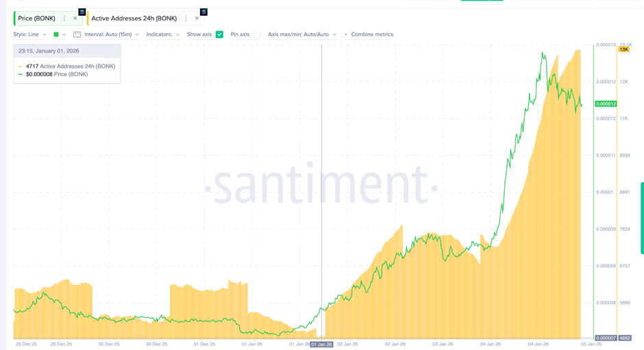The width and height of the screenshot is (644, 350).
Task: Click the 4717 Active Addresses 24h tooltip row
Action: [x=67, y=66]
